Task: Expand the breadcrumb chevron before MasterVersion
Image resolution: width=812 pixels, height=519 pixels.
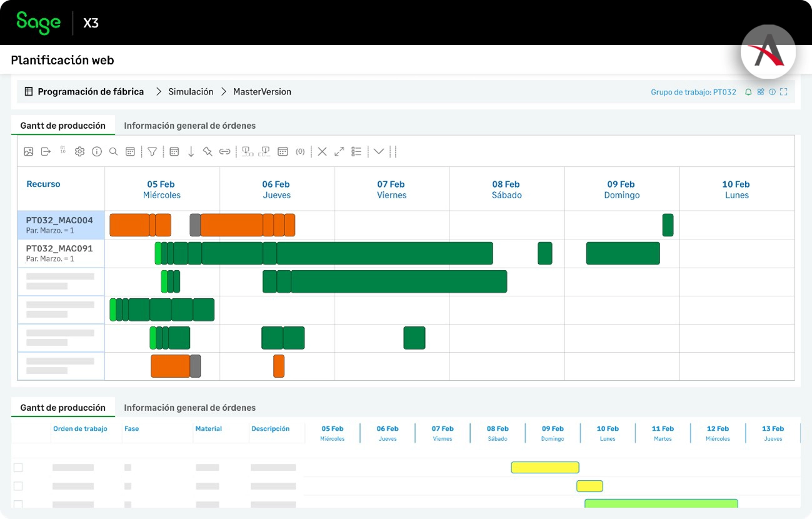Action: click(224, 92)
